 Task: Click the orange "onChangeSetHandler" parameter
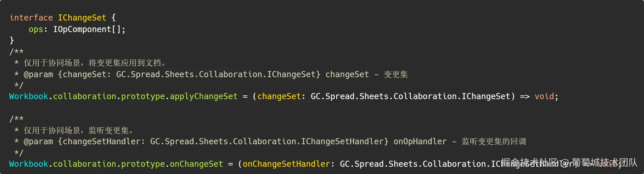pyautogui.click(x=286, y=164)
